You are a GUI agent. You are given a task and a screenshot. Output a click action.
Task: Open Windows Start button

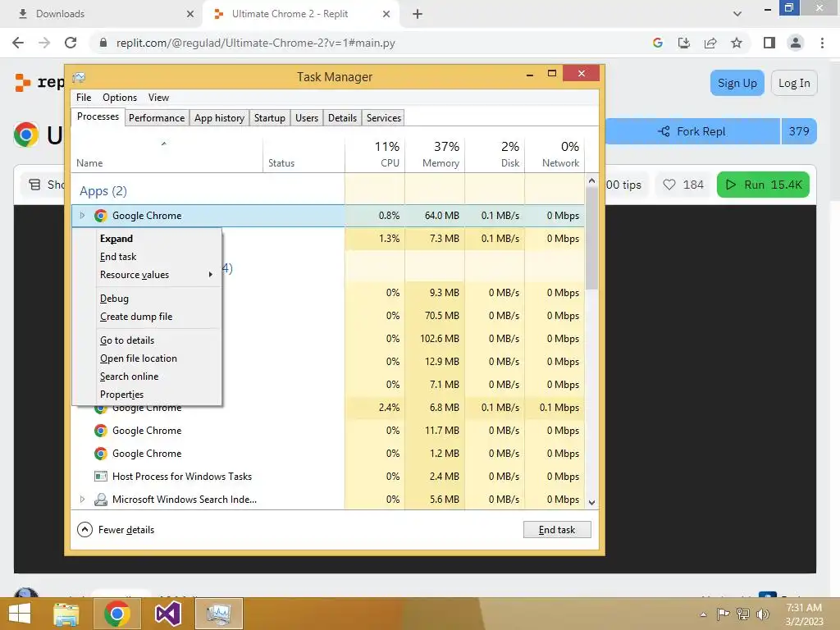(x=20, y=614)
